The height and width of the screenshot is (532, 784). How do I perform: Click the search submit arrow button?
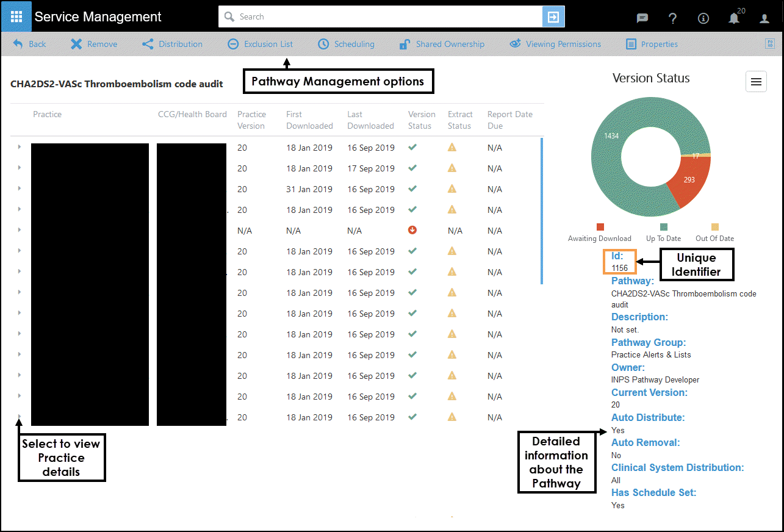[553, 17]
